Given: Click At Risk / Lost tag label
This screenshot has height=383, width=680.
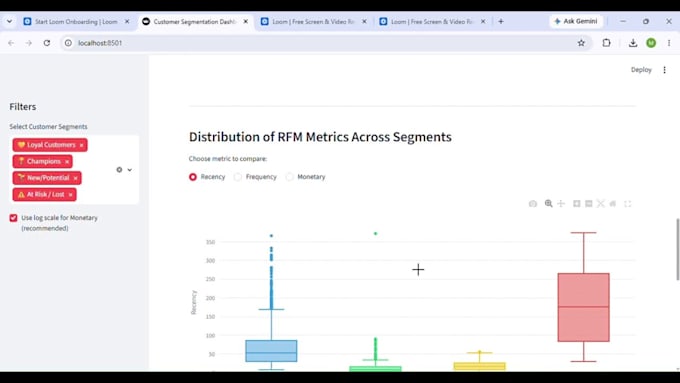Looking at the screenshot, I should click(45, 194).
